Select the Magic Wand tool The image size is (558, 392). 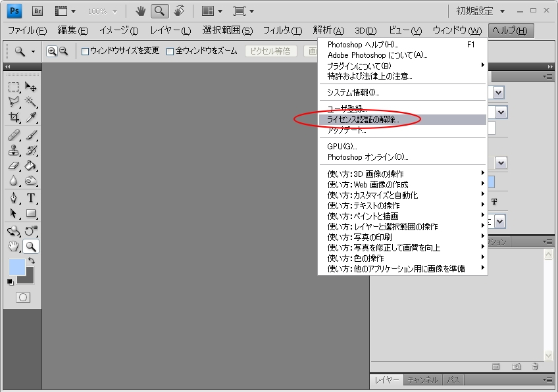pos(31,102)
